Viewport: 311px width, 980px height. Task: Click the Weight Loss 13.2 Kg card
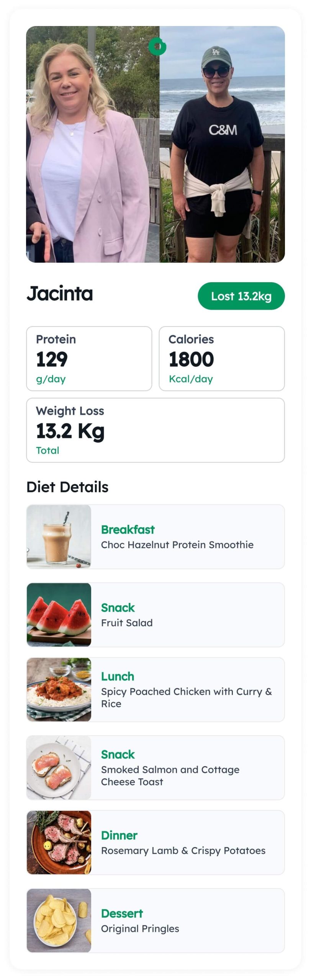point(155,430)
